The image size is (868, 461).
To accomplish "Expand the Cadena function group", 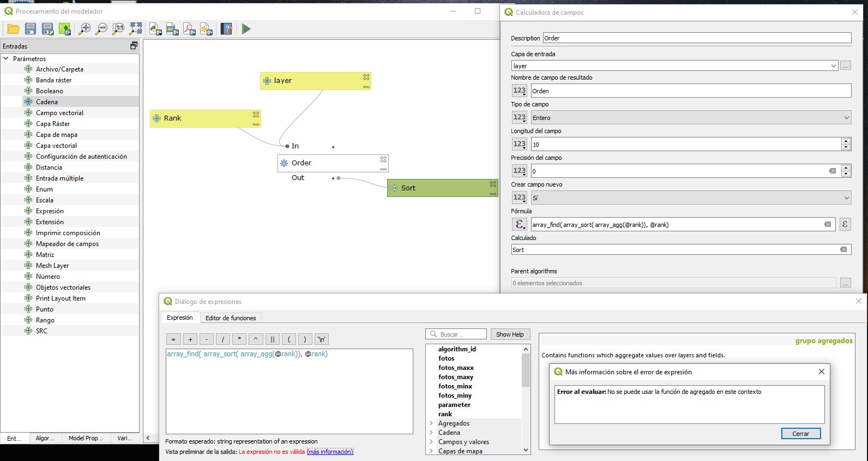I will (x=431, y=433).
